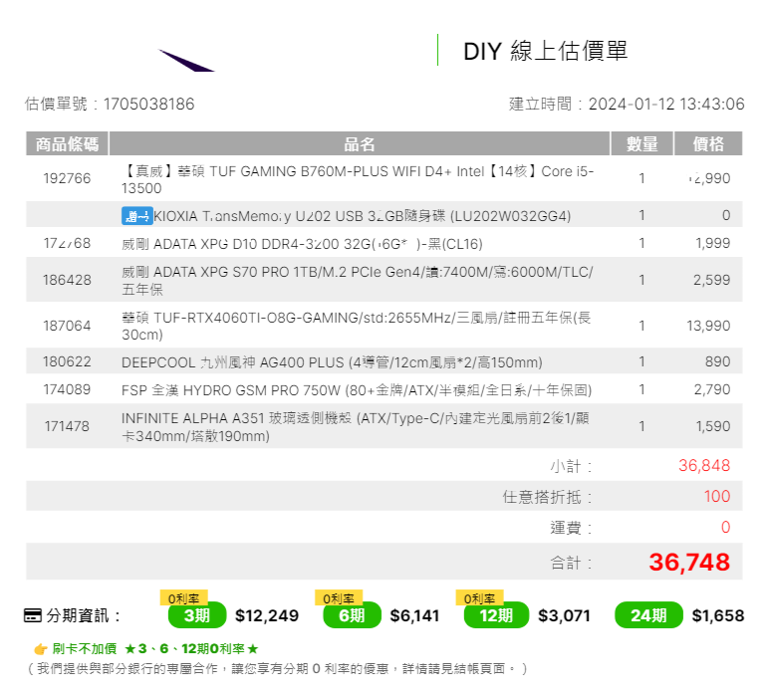Click the 商品條碼 column header
Viewport: 769px width, 700px height.
pyautogui.click(x=67, y=143)
